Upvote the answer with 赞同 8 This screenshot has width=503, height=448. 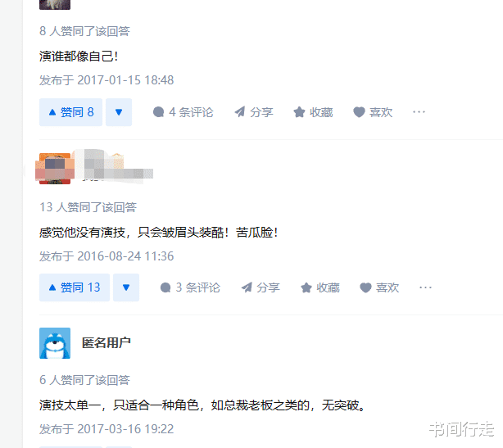click(70, 112)
